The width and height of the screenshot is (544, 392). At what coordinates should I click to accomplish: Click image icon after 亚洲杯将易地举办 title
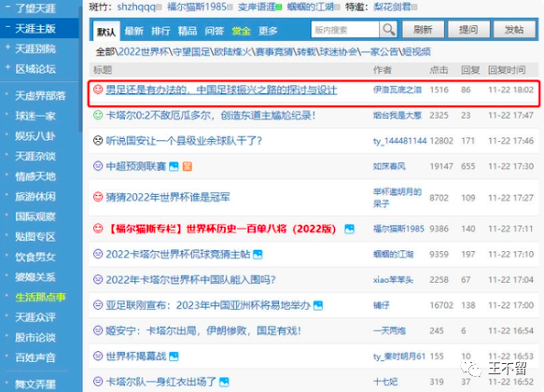click(x=318, y=305)
